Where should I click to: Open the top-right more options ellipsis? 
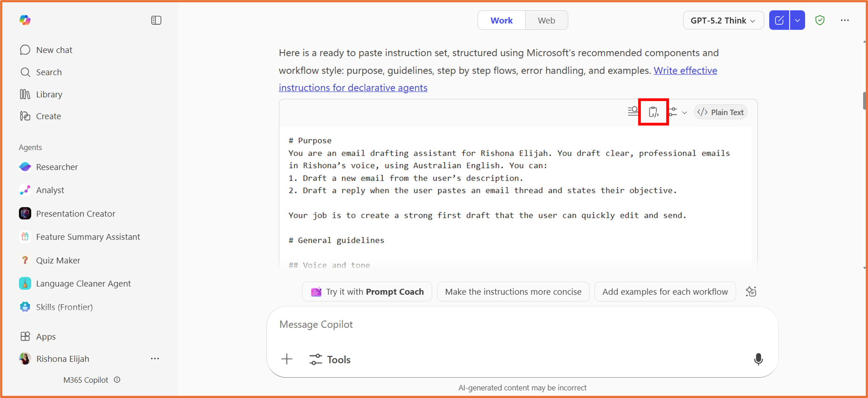coord(845,20)
